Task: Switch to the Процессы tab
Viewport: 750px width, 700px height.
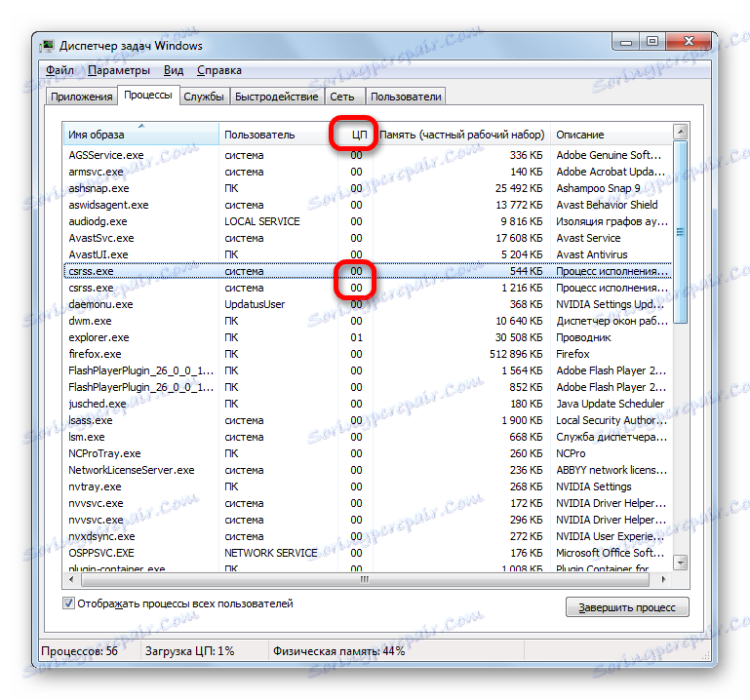Action: [148, 96]
